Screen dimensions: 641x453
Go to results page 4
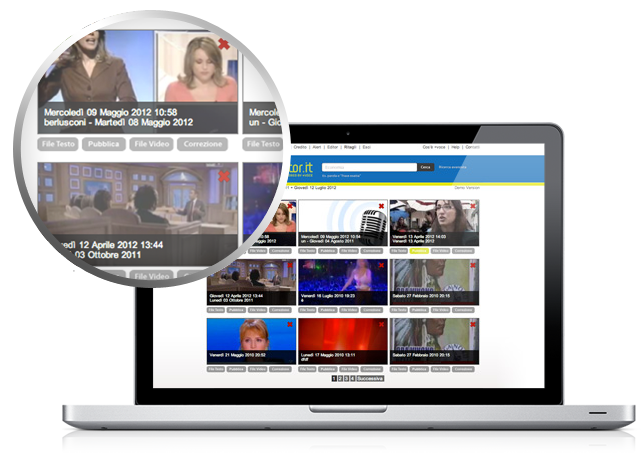point(352,379)
